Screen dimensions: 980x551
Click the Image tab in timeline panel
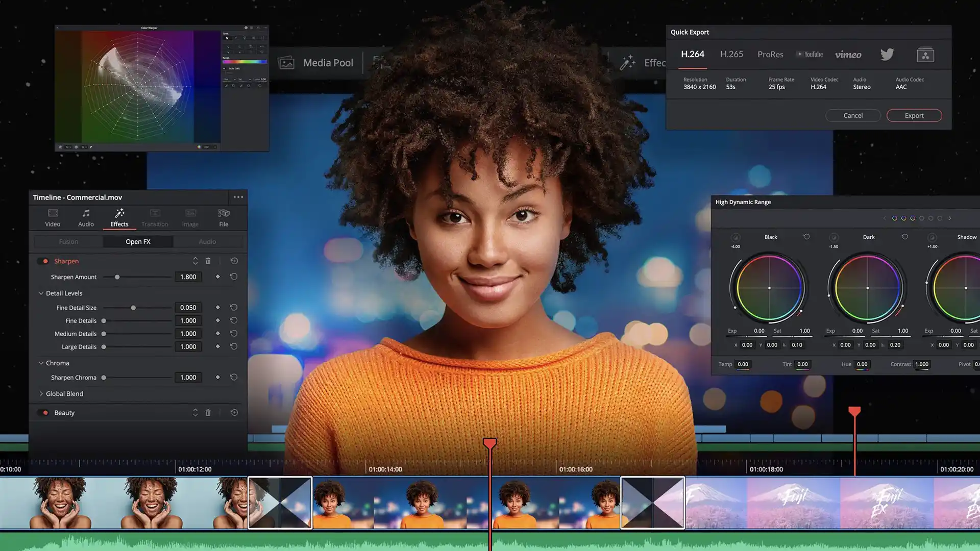pyautogui.click(x=190, y=217)
